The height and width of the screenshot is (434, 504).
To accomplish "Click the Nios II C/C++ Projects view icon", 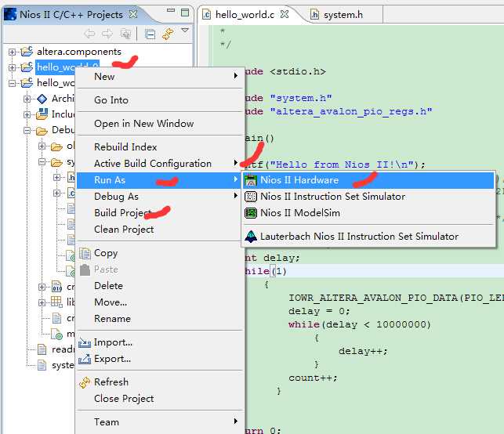I will pos(10,14).
